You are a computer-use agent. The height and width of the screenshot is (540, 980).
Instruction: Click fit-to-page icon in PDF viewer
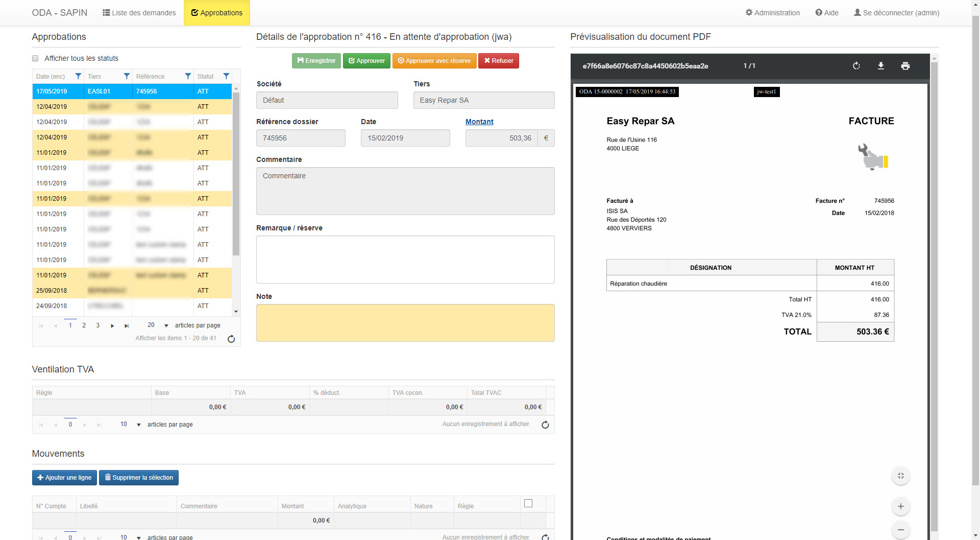(x=901, y=476)
